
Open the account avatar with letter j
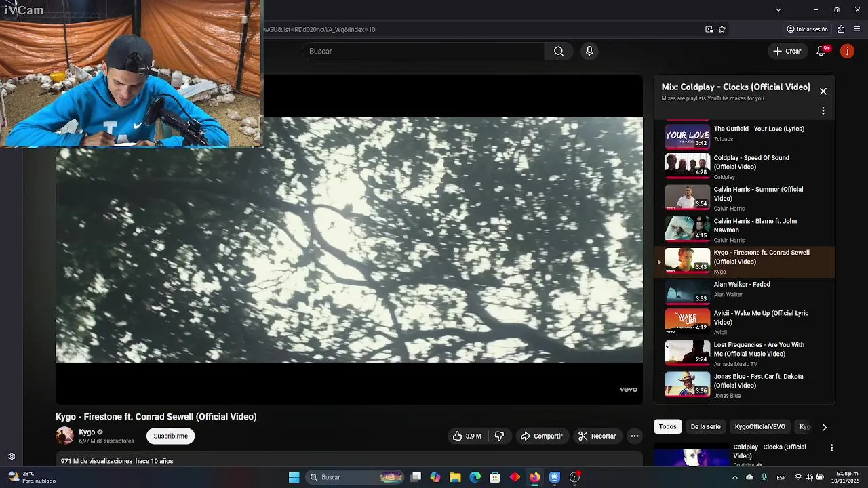tap(847, 52)
